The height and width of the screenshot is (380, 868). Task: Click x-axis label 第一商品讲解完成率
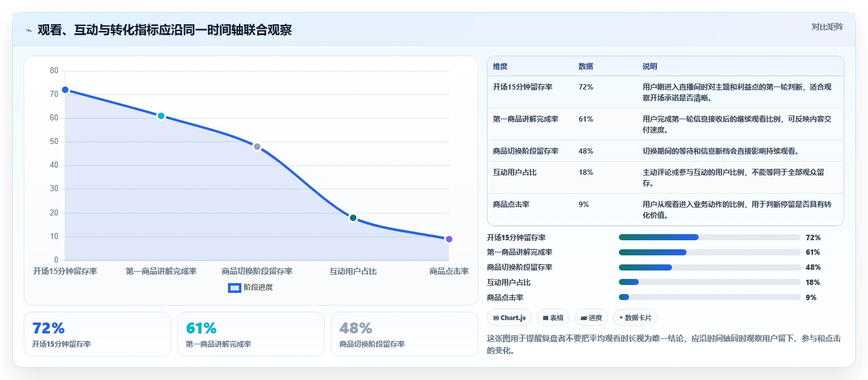pyautogui.click(x=161, y=272)
